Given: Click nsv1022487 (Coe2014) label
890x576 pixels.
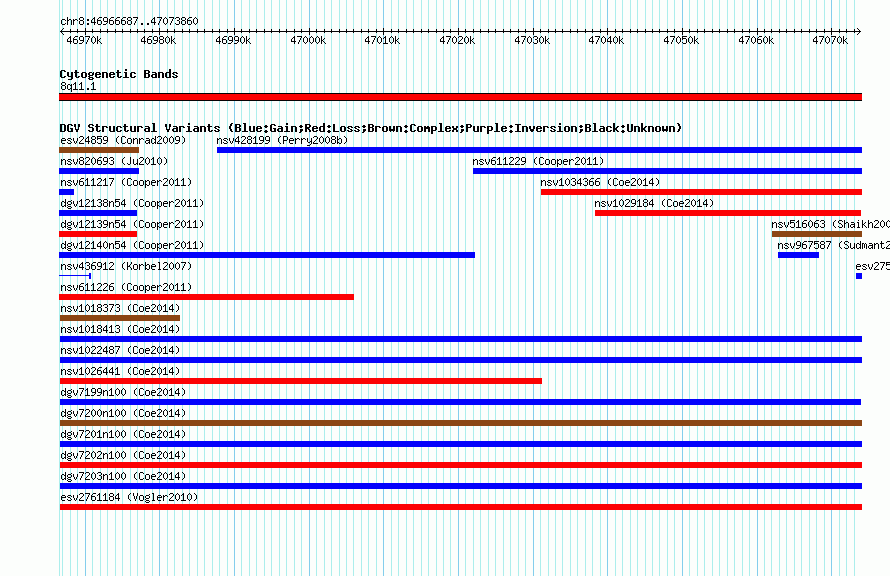Looking at the screenshot, I should [x=120, y=350].
